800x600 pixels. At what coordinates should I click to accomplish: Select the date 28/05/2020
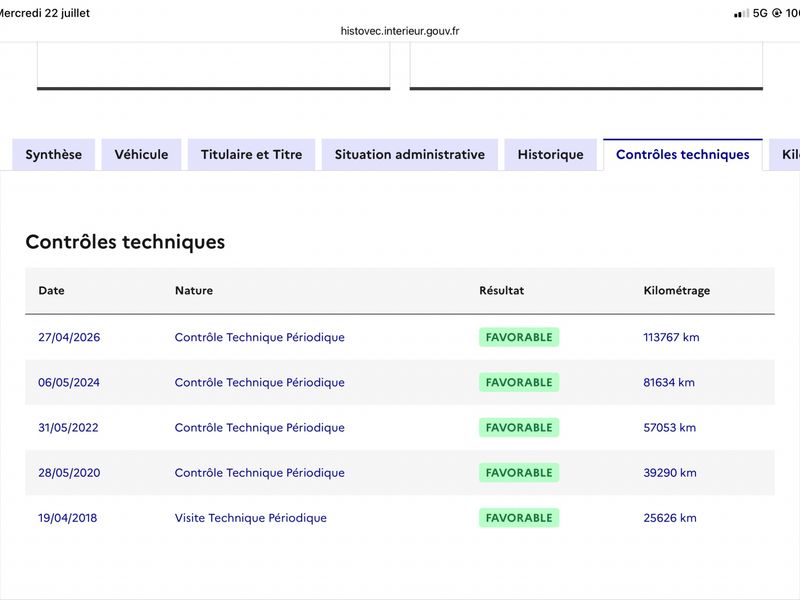coord(69,473)
